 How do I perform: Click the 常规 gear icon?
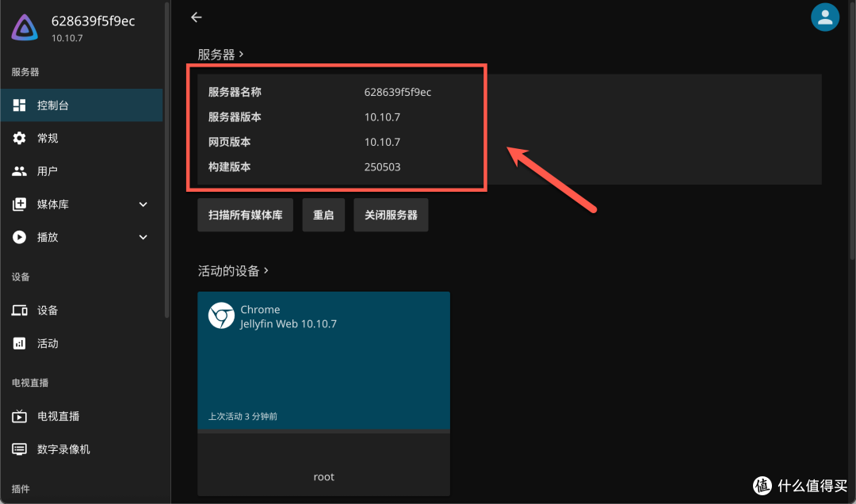(x=19, y=138)
